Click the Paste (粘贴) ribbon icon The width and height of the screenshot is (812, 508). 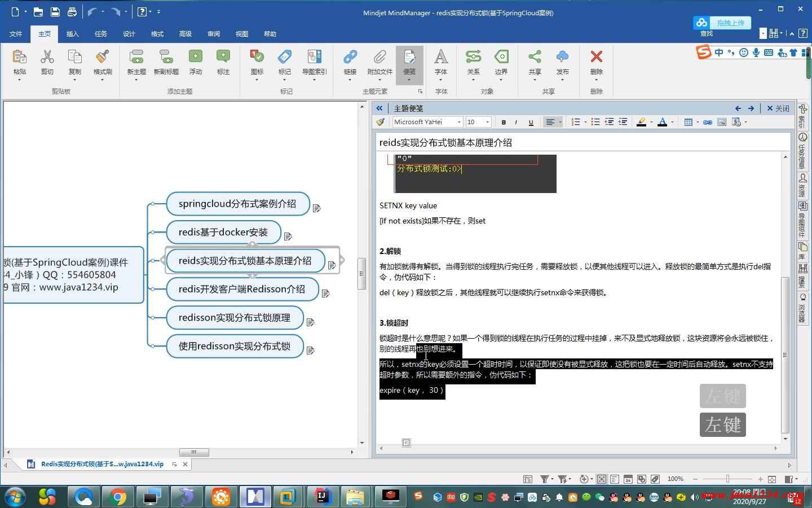pos(19,57)
